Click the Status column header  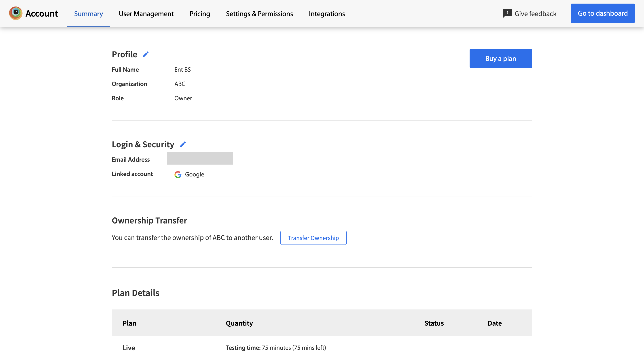(434, 323)
